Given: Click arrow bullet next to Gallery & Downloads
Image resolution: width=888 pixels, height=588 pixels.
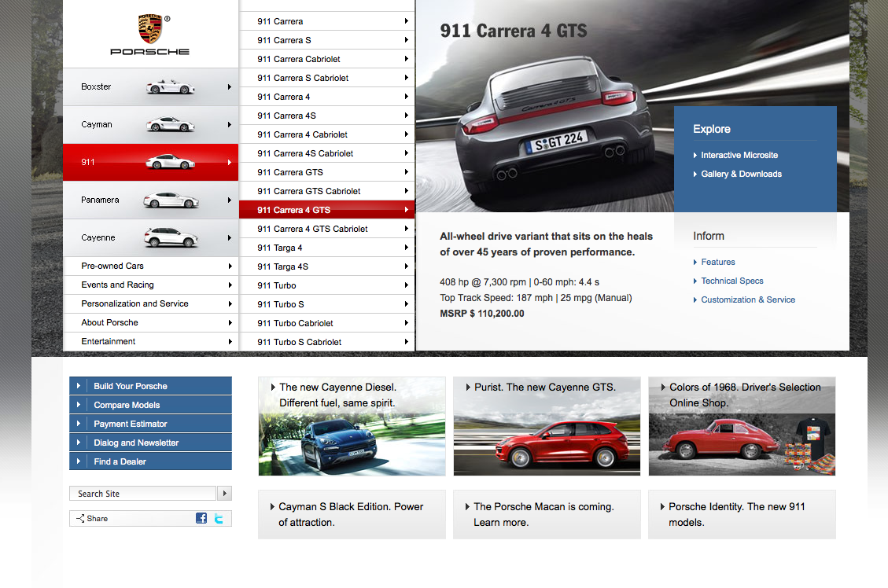Looking at the screenshot, I should coord(695,174).
